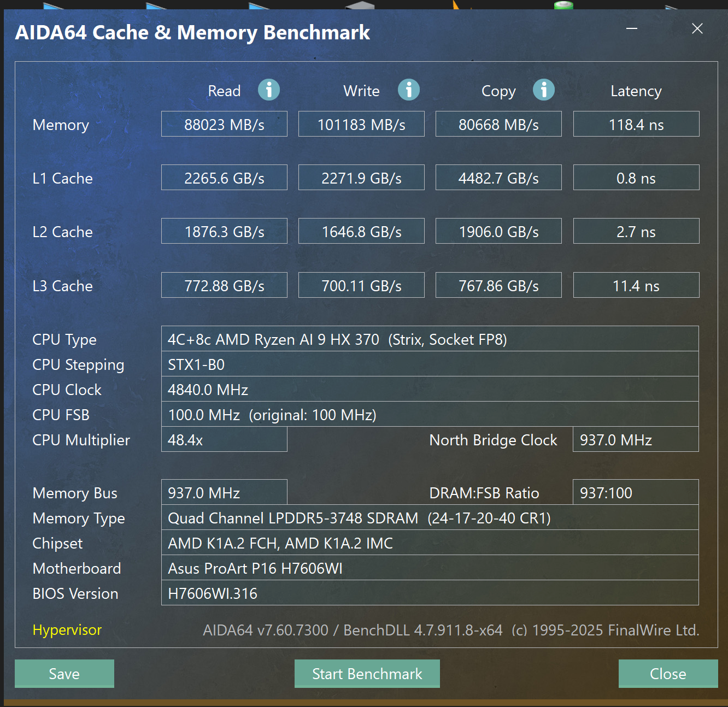Select the L1 Cache copy result
This screenshot has height=707, width=728.
tap(498, 178)
